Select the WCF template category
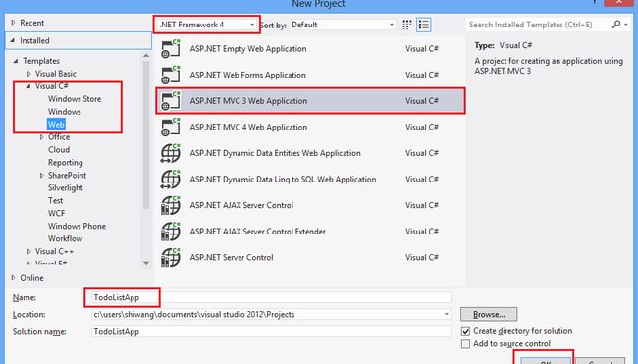Screen dimensions: 638x364 [x=57, y=213]
